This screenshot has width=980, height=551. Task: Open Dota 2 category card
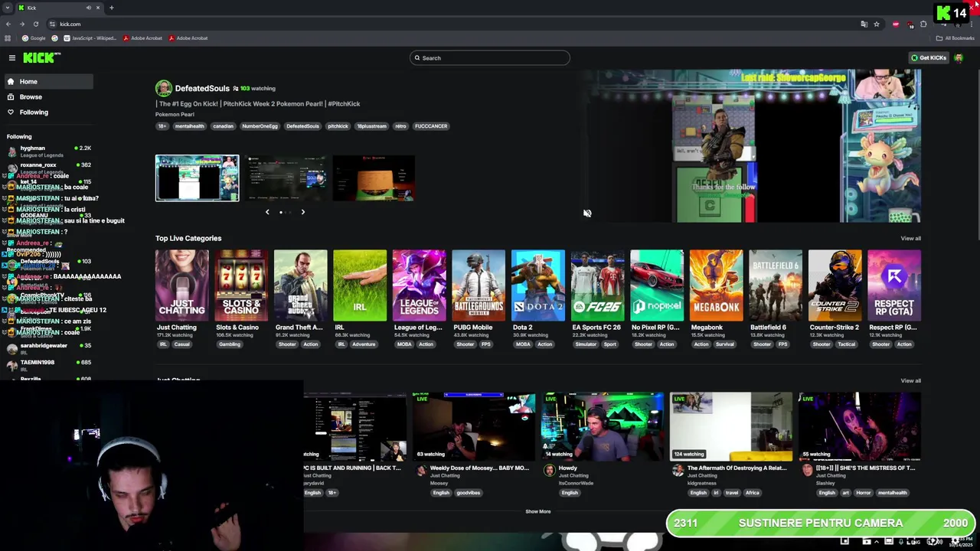(537, 285)
